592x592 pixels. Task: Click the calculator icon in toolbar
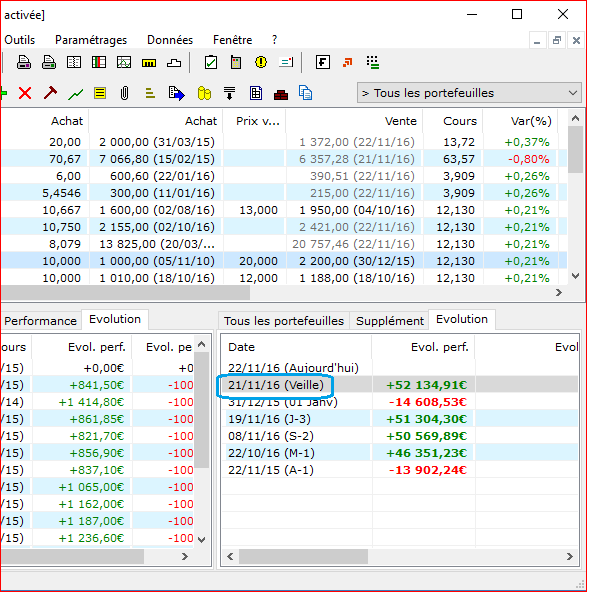(236, 62)
